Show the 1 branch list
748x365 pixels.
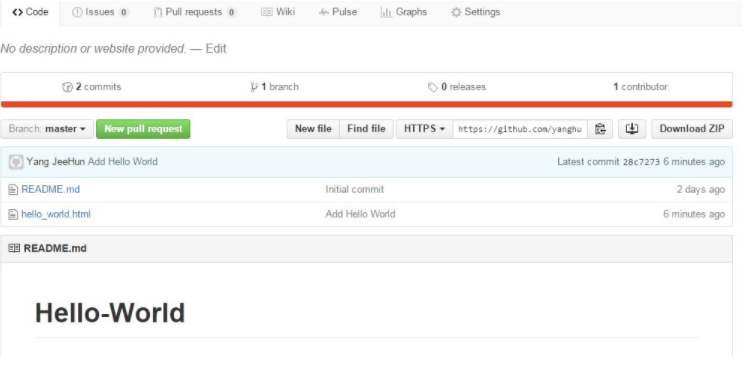click(274, 87)
